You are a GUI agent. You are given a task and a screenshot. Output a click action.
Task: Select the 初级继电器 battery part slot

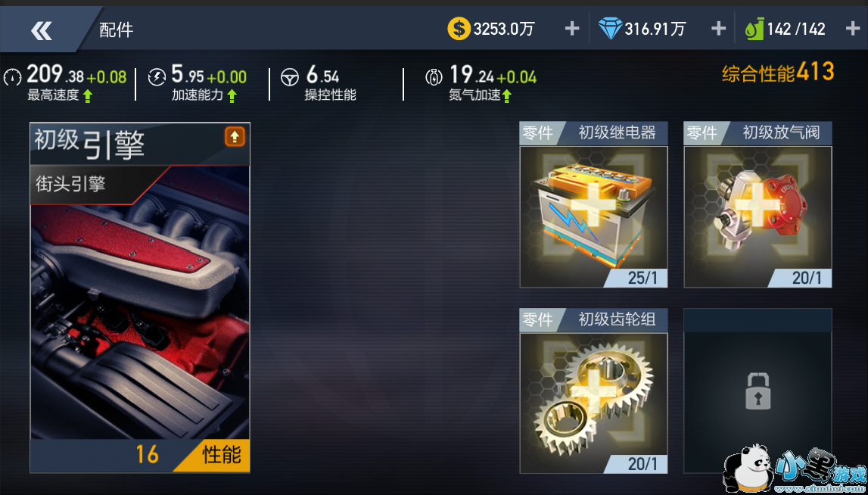pyautogui.click(x=593, y=205)
